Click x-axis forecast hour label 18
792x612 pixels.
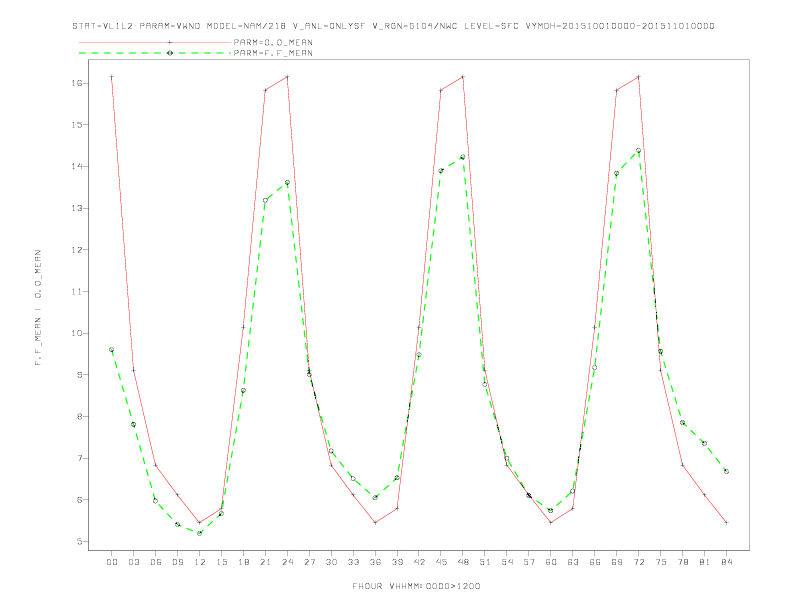[x=243, y=562]
